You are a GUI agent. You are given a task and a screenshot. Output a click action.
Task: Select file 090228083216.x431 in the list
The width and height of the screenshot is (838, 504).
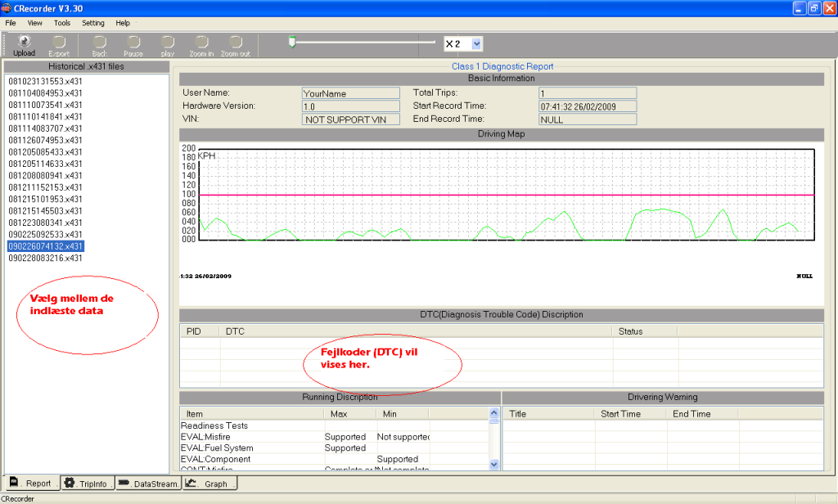coord(45,258)
